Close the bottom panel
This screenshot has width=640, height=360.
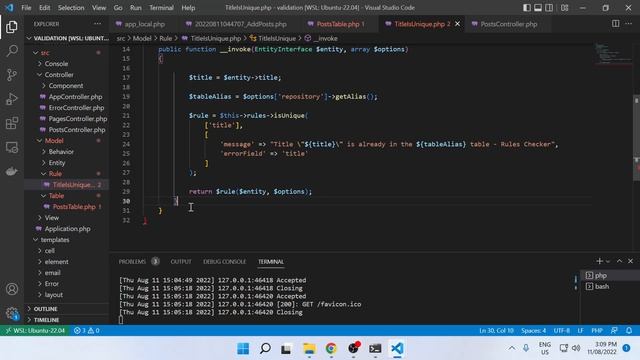(631, 261)
